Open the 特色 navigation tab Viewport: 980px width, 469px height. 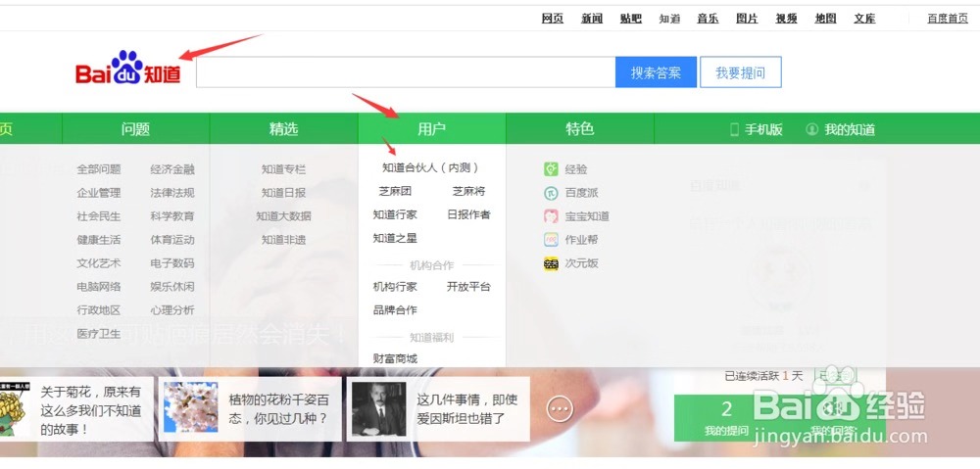(x=580, y=128)
